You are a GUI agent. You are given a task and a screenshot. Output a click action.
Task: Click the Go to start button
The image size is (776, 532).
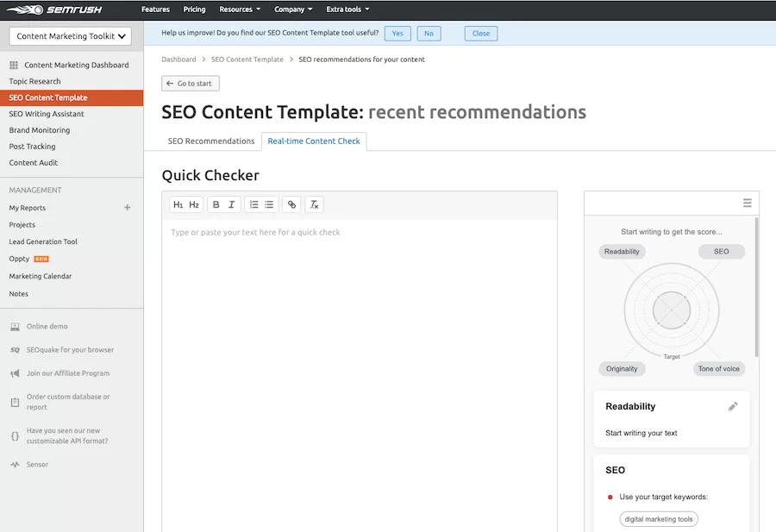coord(191,84)
